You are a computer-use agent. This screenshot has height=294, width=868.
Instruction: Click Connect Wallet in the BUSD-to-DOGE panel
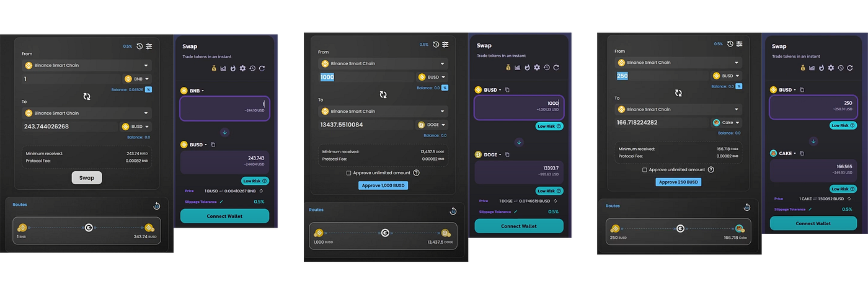519,226
